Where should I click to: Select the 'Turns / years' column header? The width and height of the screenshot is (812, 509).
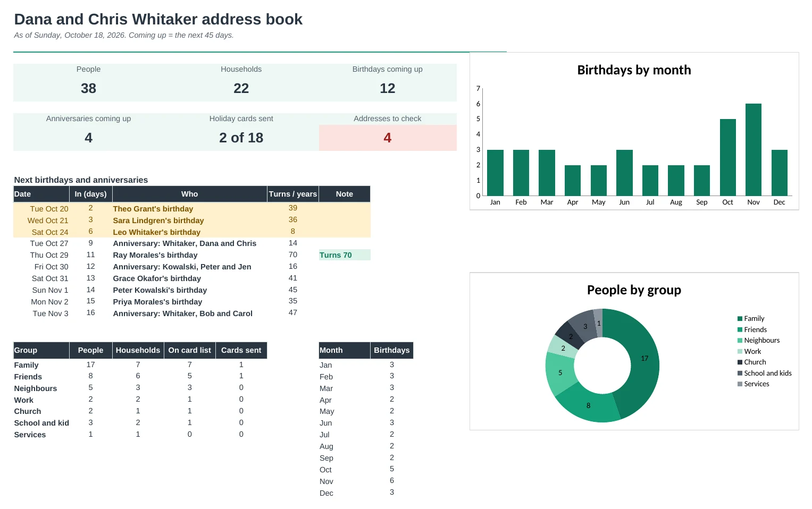(293, 194)
